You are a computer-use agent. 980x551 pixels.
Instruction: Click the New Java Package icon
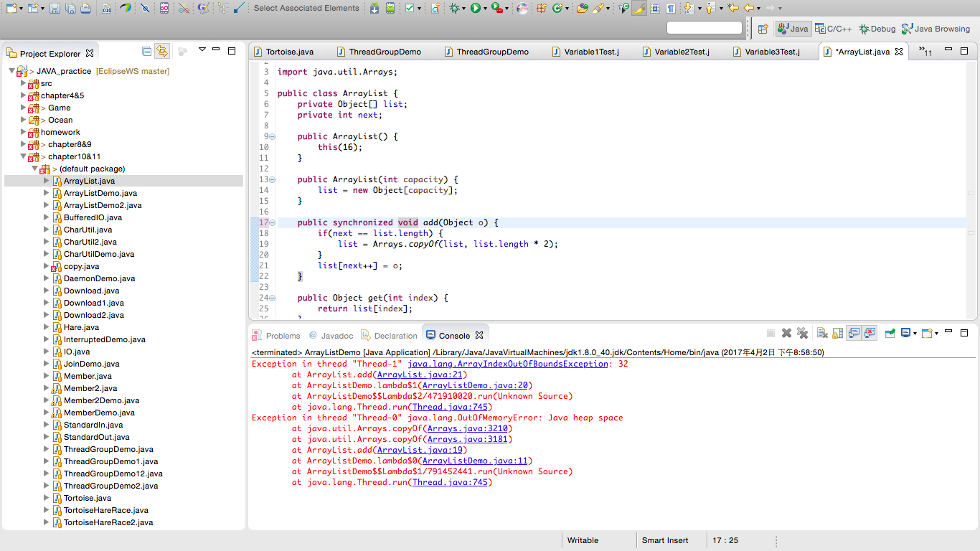coord(542,8)
